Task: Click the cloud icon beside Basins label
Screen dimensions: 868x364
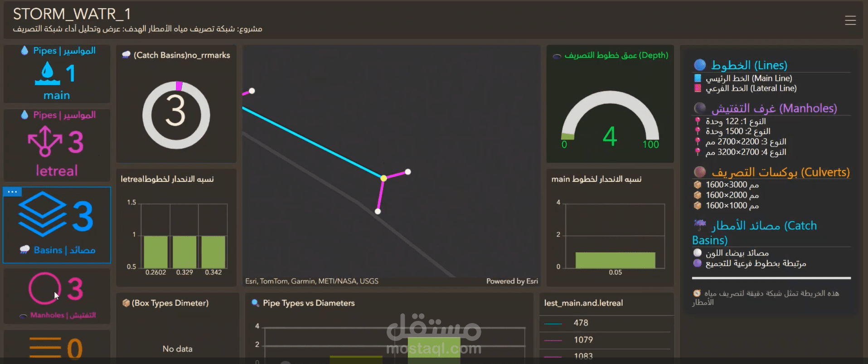Action: [x=25, y=249]
